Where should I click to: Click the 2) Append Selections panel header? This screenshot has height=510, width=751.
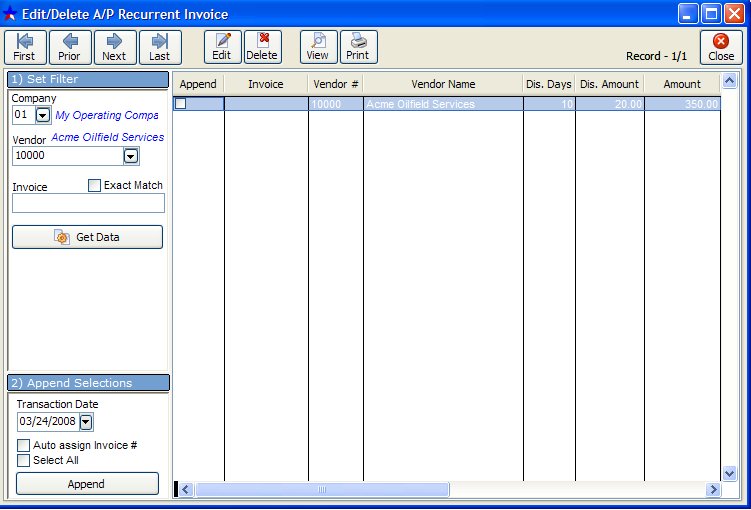[x=89, y=383]
